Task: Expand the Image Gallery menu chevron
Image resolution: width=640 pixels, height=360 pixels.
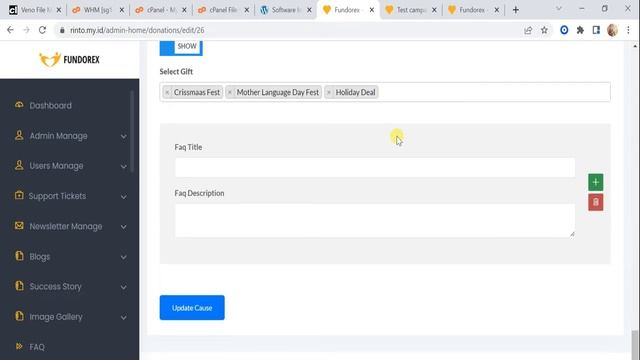Action: tap(123, 318)
